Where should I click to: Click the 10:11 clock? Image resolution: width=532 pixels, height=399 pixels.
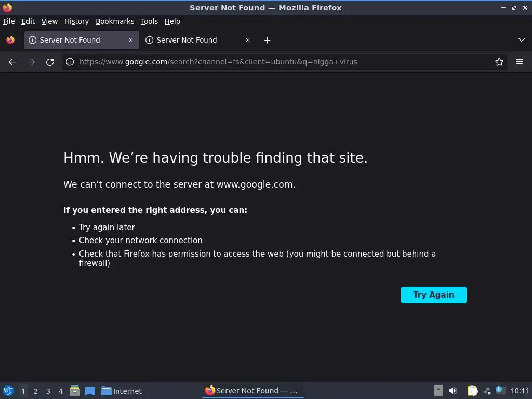coord(520,391)
